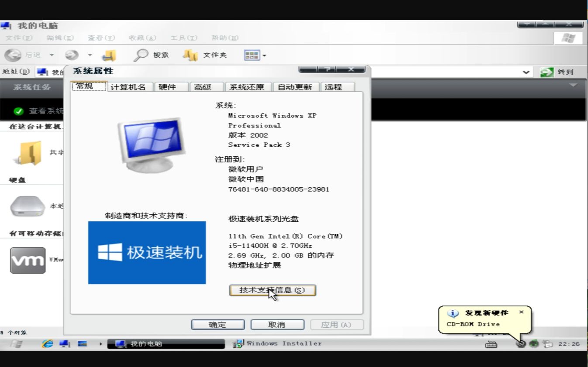Click the 技术支持信息(S) button

tap(272, 290)
